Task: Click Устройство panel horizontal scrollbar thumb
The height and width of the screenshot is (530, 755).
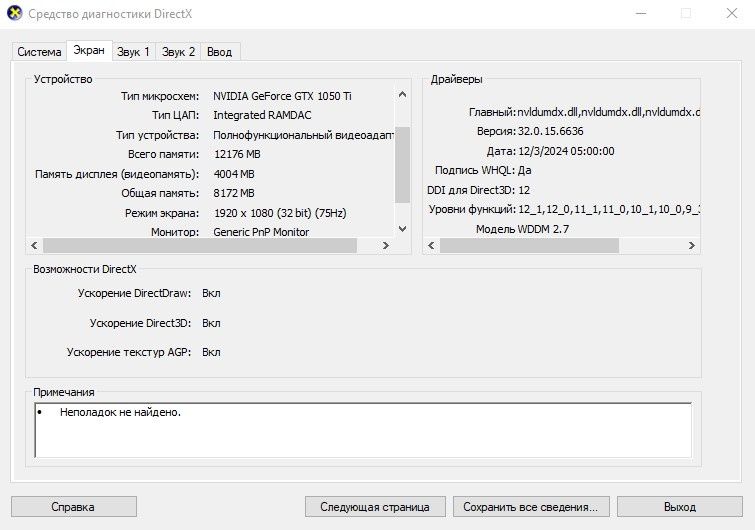Action: 200,246
